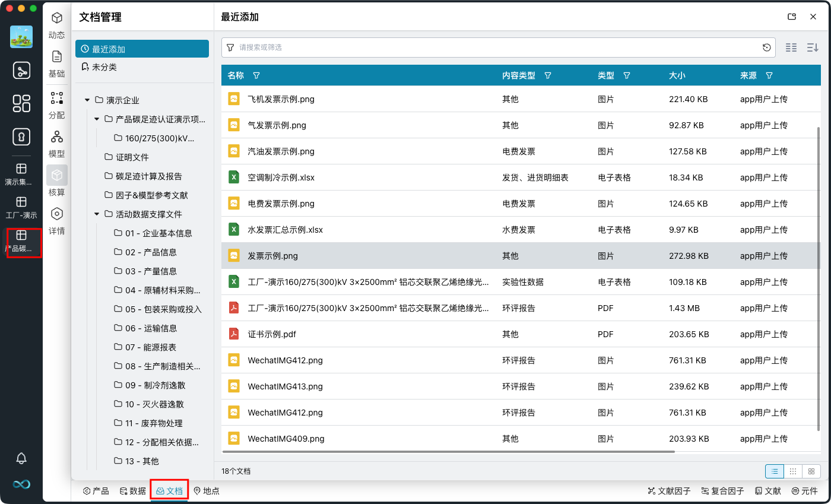The width and height of the screenshot is (831, 504).
Task: Enable card view layout in bottom right
Action: coord(811,471)
